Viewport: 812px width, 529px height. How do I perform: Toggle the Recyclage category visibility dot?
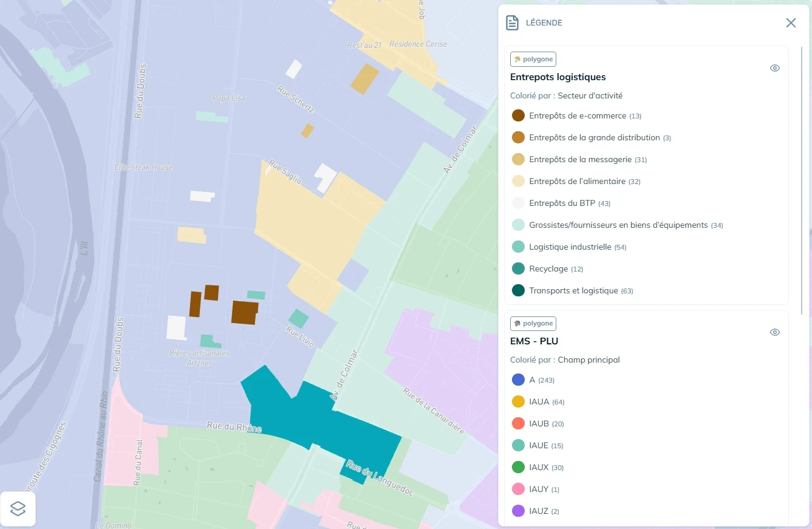tap(518, 268)
